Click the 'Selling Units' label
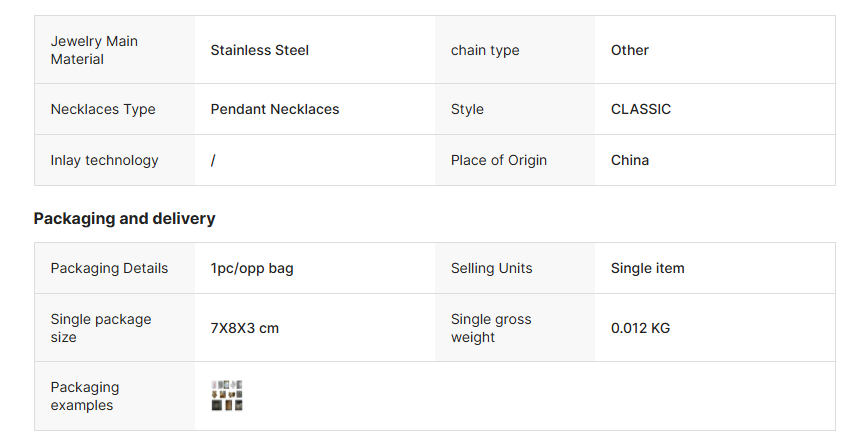 pos(491,268)
